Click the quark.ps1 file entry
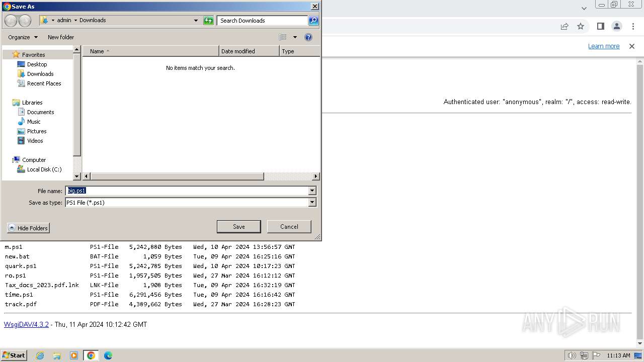The width and height of the screenshot is (644, 362). point(21,266)
